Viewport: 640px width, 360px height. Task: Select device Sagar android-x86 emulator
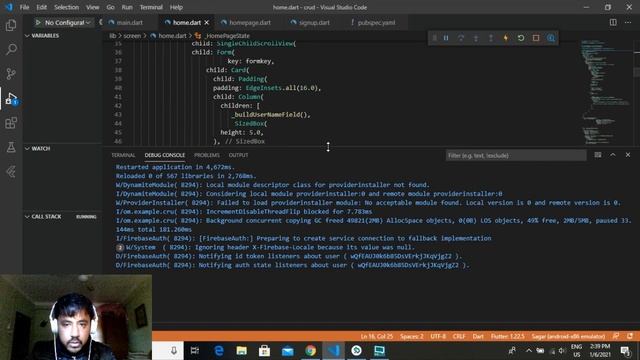(x=568, y=336)
